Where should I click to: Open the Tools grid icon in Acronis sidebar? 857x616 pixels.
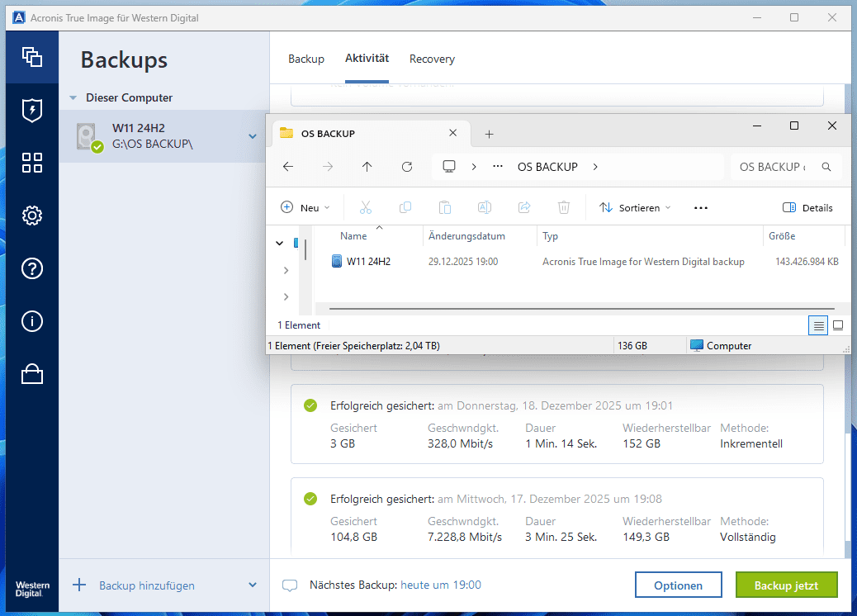[31, 163]
